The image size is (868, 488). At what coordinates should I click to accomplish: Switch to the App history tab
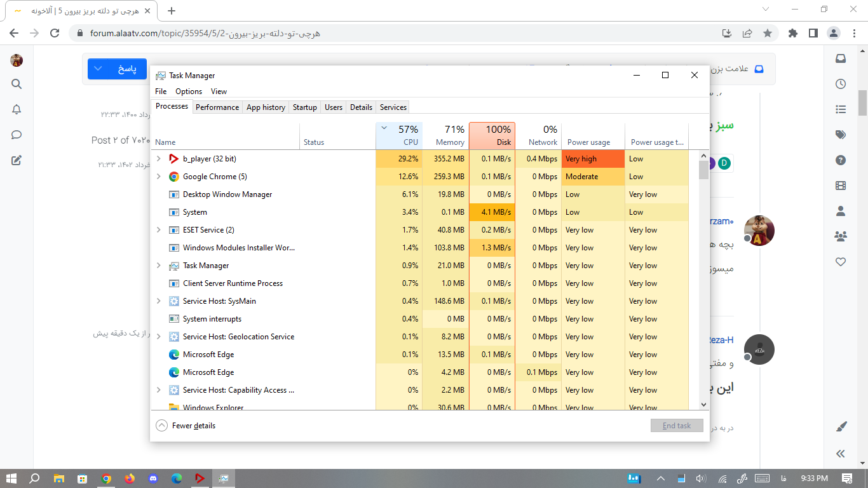(266, 107)
